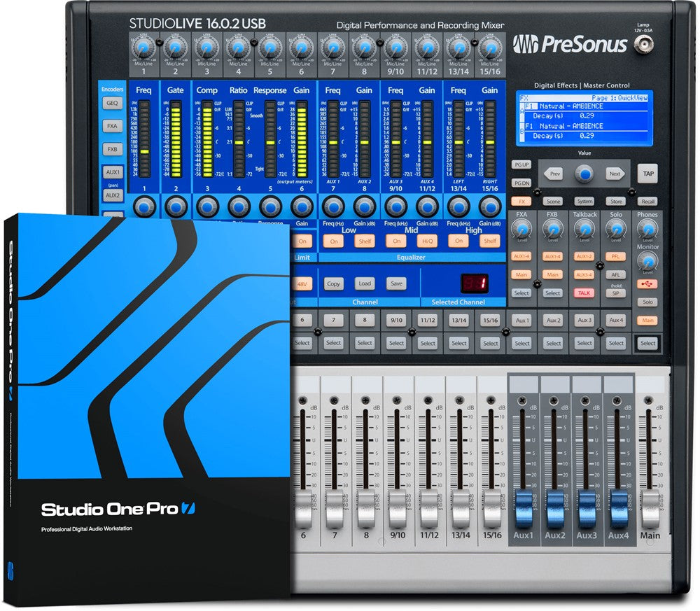Open the FX menu page
This screenshot has height=611, width=700.
tap(521, 202)
